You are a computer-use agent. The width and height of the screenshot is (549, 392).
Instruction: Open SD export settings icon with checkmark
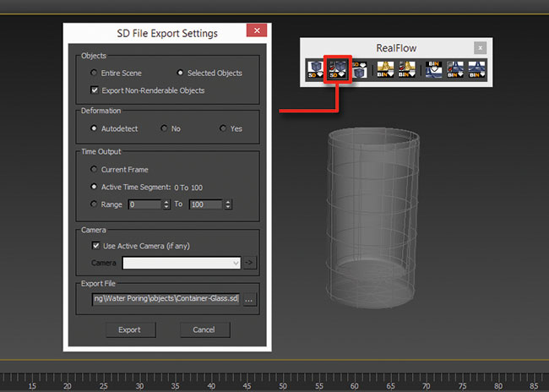click(338, 69)
